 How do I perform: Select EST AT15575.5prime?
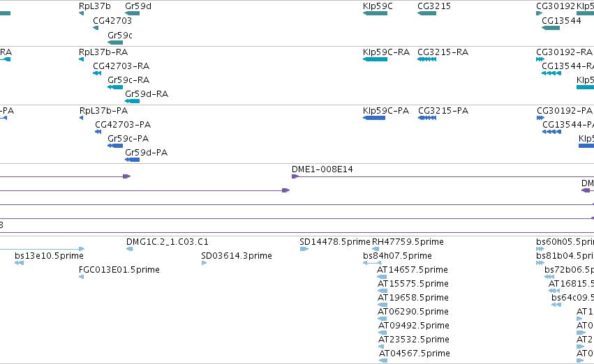pyautogui.click(x=413, y=284)
